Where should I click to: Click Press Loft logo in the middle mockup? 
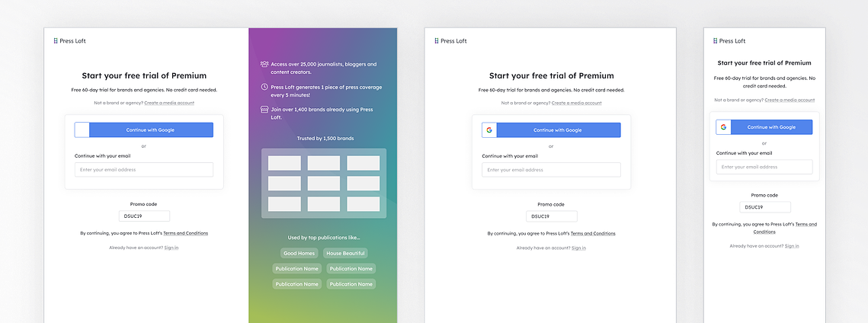click(450, 41)
